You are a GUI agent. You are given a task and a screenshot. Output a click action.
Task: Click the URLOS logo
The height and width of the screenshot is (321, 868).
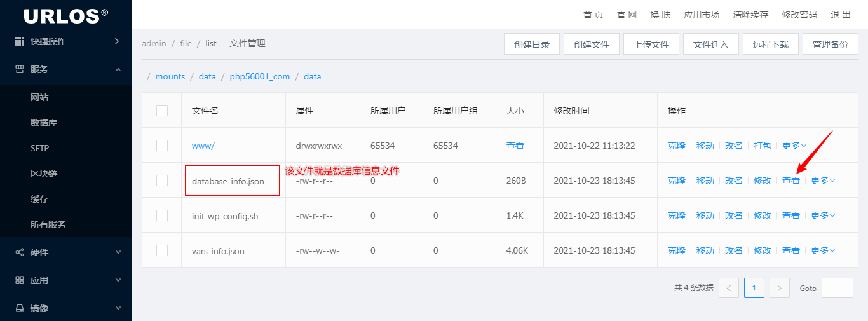[x=66, y=15]
